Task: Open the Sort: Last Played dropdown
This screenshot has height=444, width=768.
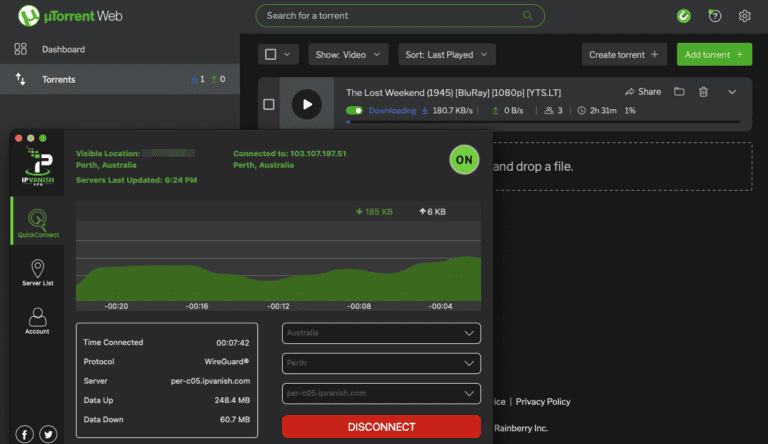Action: [446, 54]
